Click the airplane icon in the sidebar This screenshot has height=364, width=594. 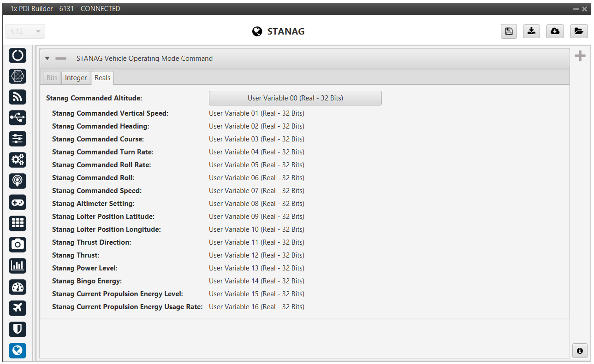pos(18,308)
